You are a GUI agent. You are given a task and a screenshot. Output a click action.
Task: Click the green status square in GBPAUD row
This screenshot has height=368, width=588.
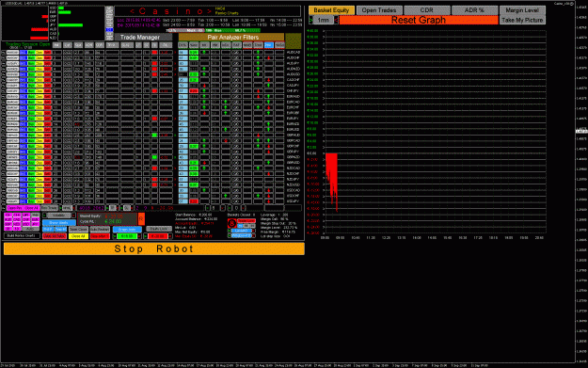click(x=154, y=135)
